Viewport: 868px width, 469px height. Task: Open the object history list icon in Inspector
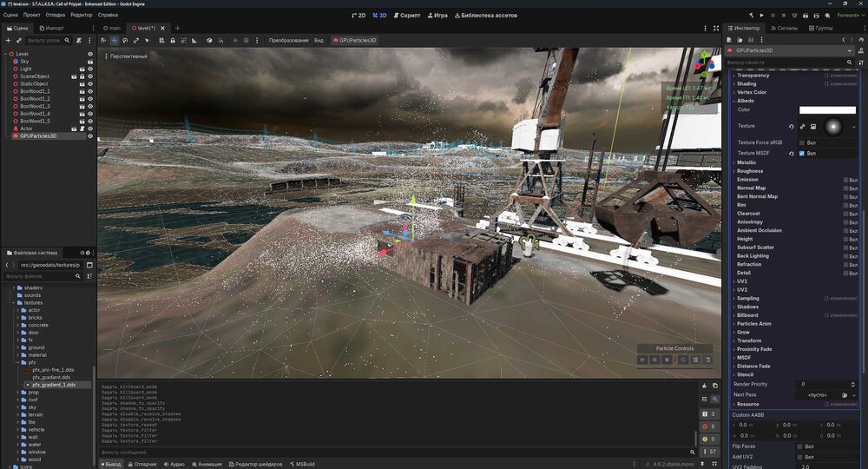coord(859,40)
